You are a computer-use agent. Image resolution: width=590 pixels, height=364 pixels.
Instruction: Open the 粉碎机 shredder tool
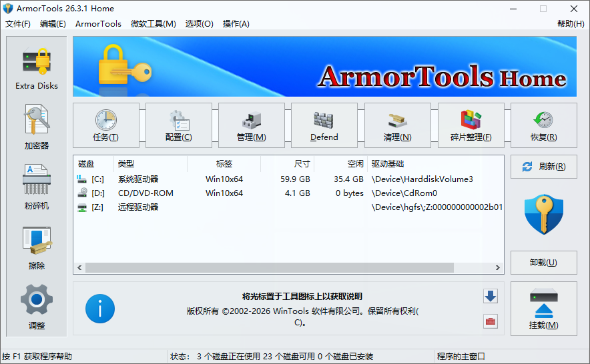coord(37,187)
